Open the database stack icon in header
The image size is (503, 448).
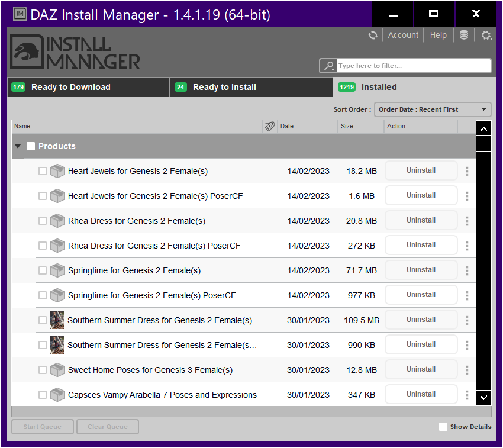point(463,35)
